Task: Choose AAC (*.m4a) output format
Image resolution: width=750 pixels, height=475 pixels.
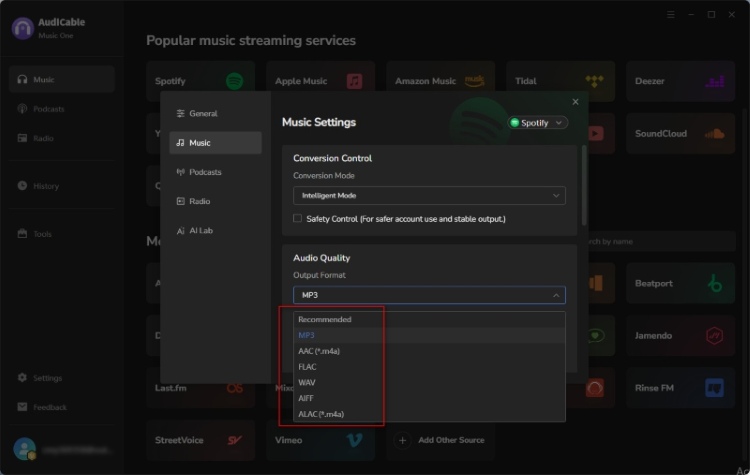Action: tap(429, 351)
